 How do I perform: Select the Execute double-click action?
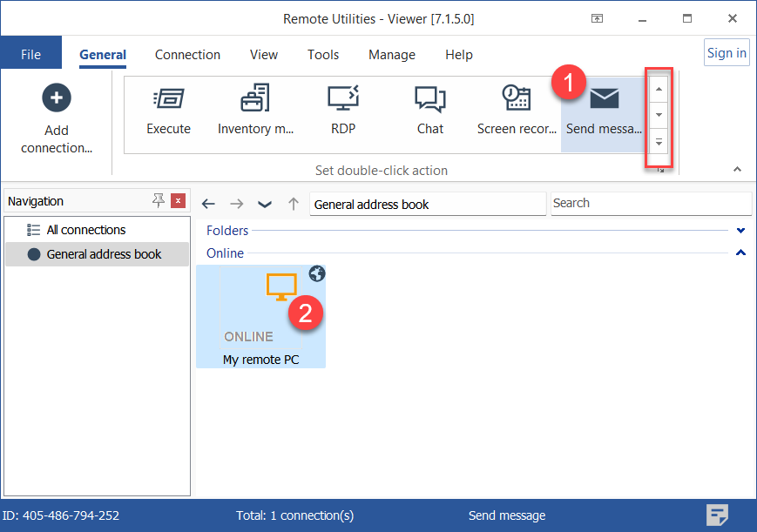click(x=168, y=112)
